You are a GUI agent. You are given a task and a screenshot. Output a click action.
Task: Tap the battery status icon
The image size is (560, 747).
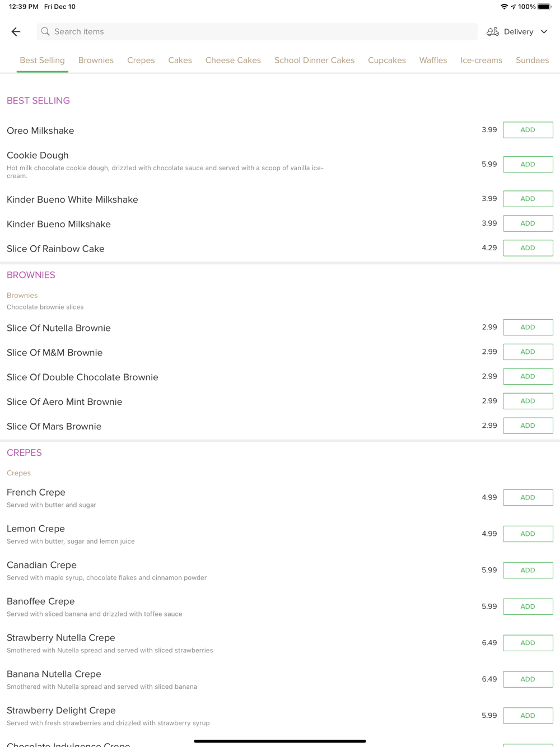coord(544,7)
